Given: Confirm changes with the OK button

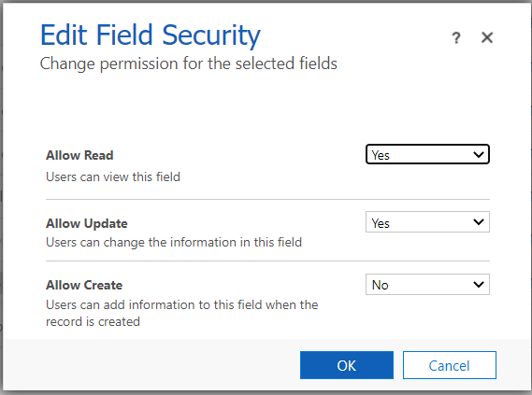Looking at the screenshot, I should point(347,365).
